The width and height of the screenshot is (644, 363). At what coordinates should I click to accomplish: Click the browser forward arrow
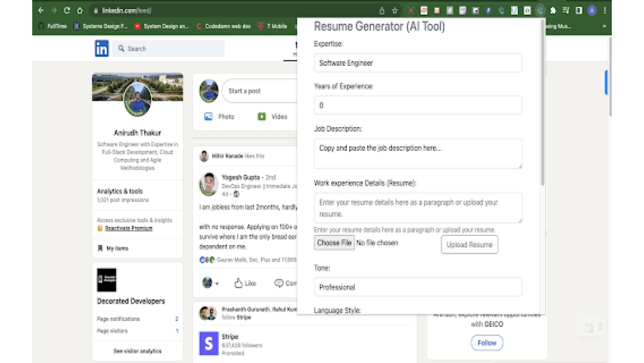tap(54, 10)
